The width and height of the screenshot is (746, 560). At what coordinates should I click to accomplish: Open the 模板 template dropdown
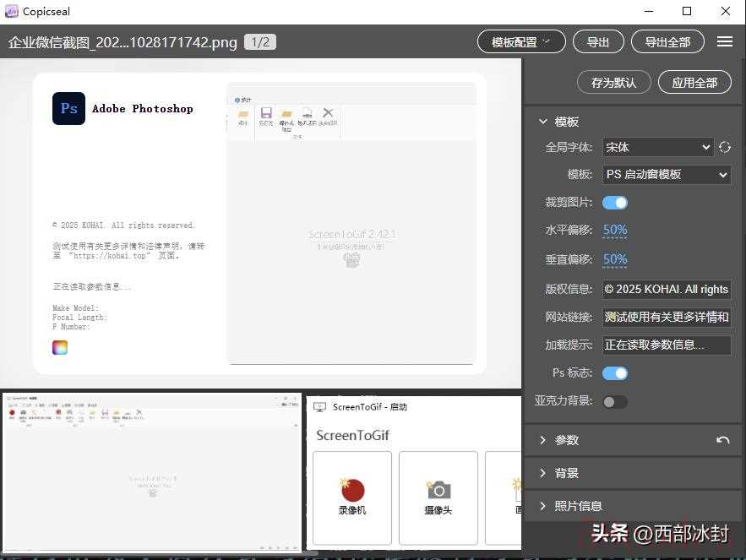point(667,175)
